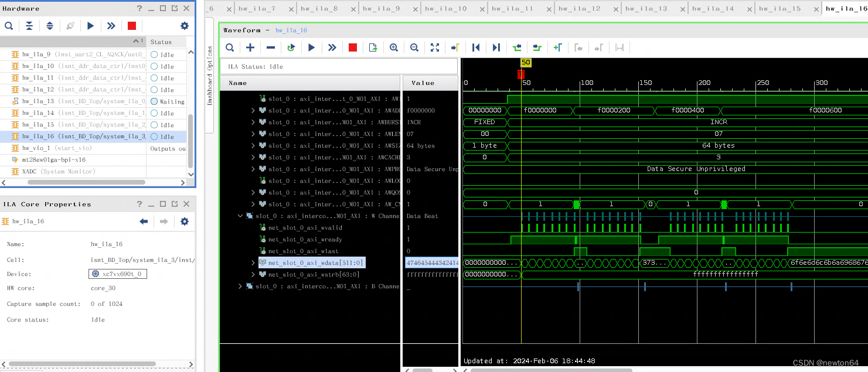Open Hardware panel settings gear
Image resolution: width=868 pixels, height=372 pixels.
[x=184, y=25]
